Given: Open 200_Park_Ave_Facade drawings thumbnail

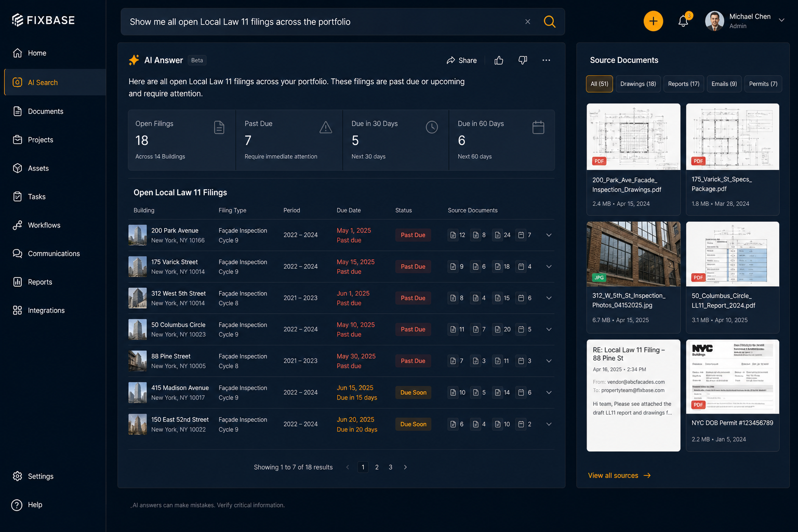Looking at the screenshot, I should click(x=633, y=137).
